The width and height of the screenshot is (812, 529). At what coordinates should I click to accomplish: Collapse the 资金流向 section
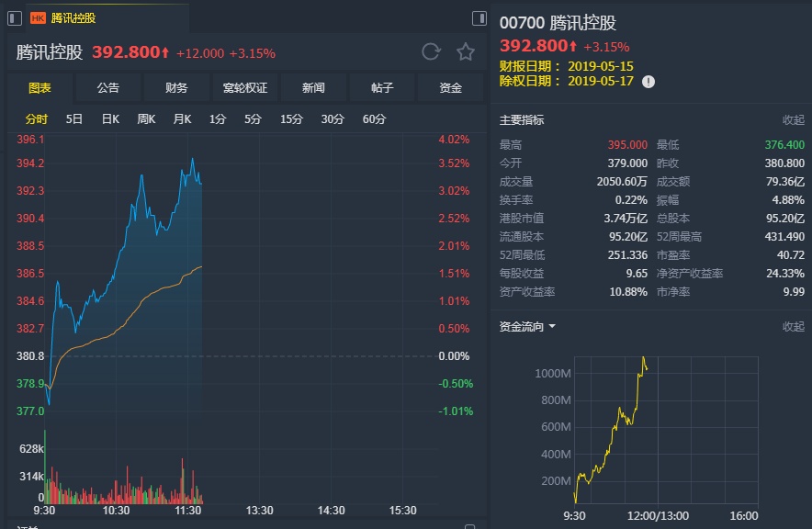793,327
